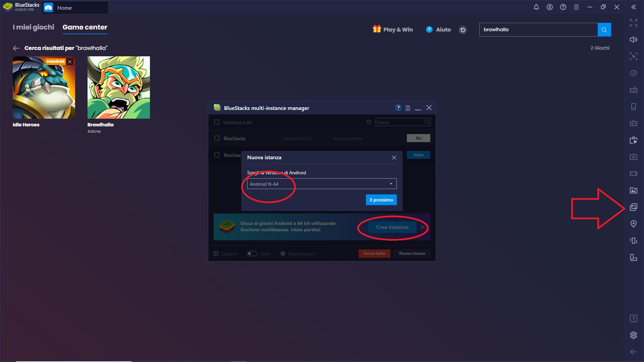
Task: Open Play & Win
Action: pos(393,29)
